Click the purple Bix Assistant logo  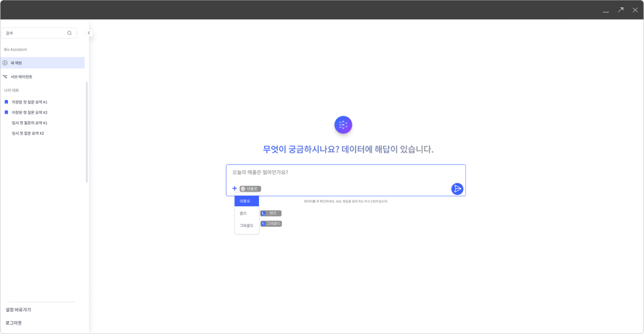click(x=343, y=125)
